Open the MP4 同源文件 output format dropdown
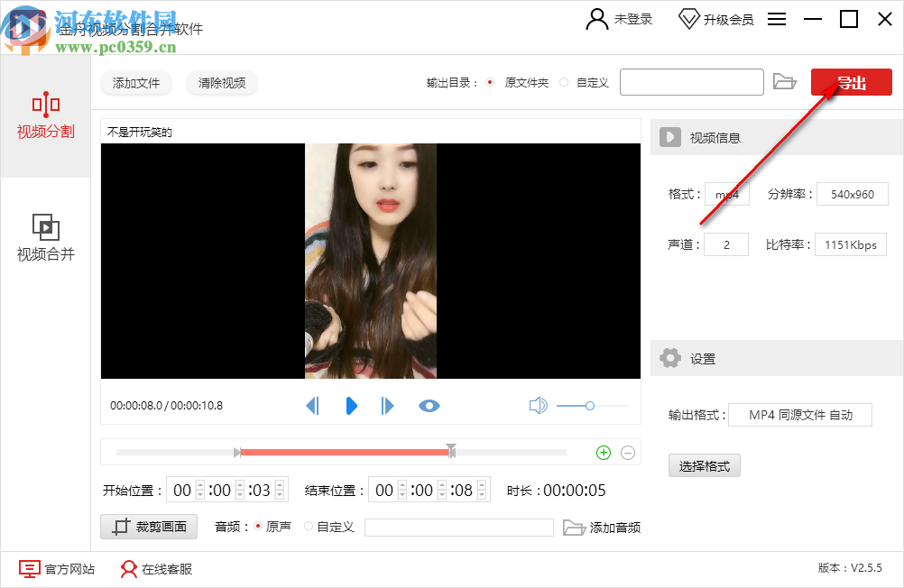Screen dimensions: 904x588 (799, 415)
